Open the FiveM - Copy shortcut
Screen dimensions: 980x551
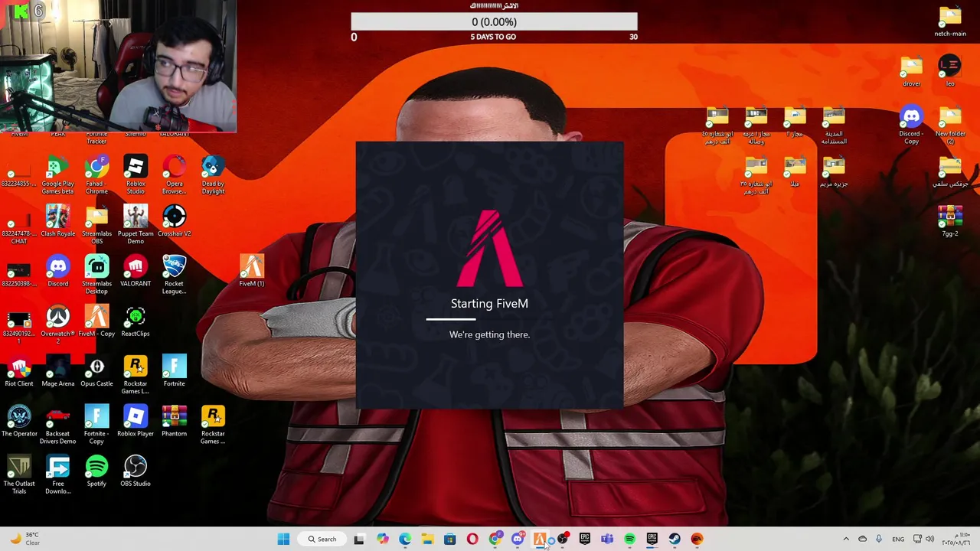(x=96, y=321)
